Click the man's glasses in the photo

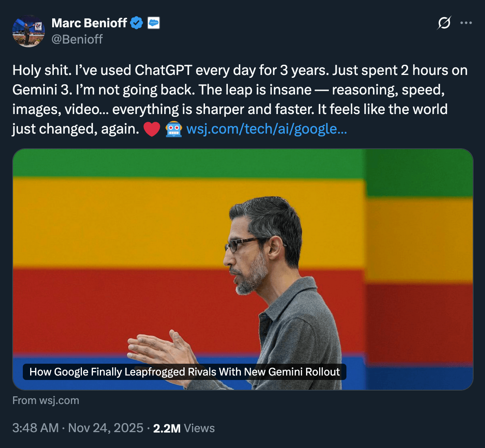click(245, 244)
